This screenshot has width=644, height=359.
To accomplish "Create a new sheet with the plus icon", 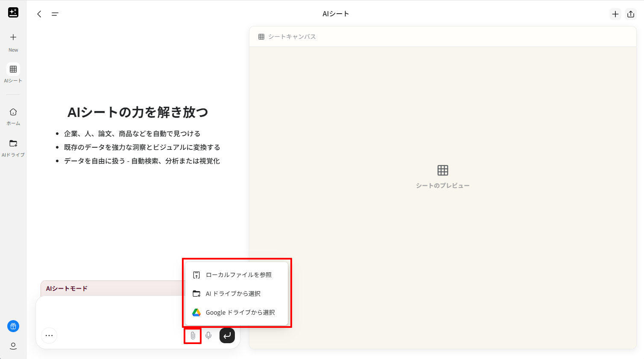I will [x=615, y=14].
